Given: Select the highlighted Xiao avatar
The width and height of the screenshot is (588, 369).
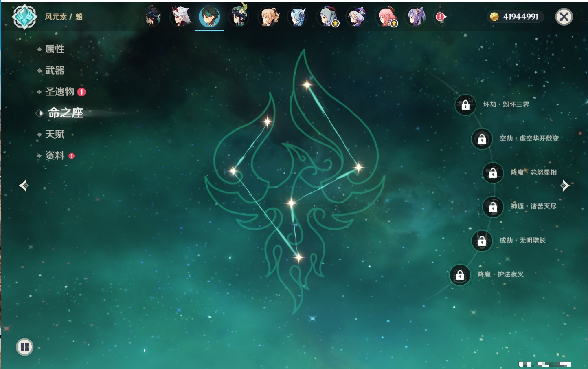Looking at the screenshot, I should coord(209,17).
